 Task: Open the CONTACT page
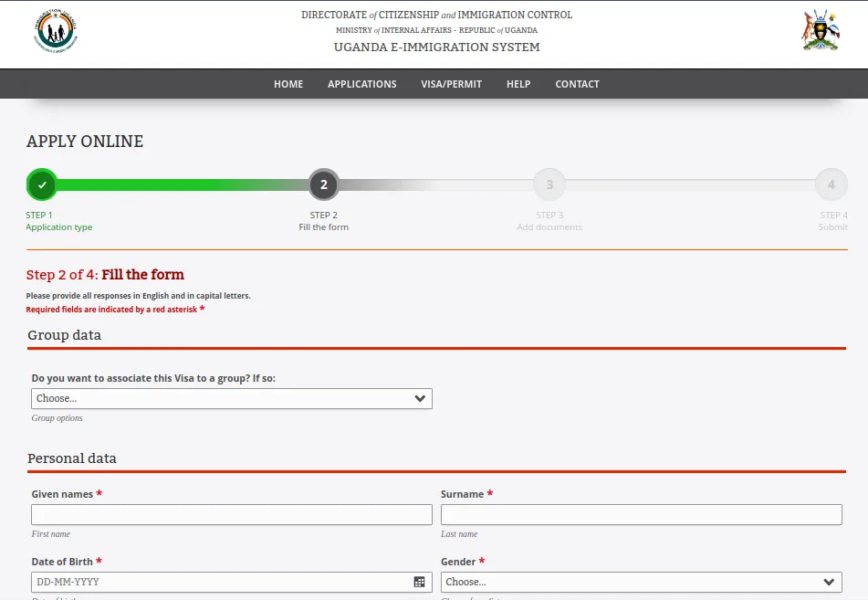577,83
